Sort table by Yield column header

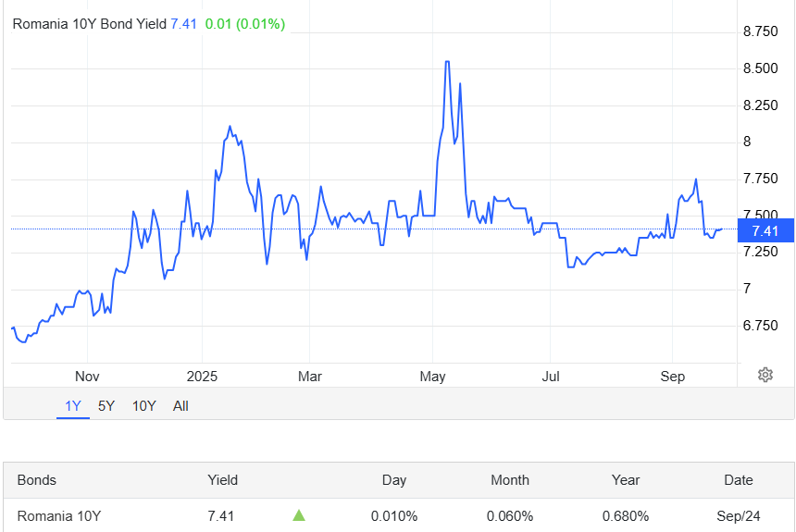coord(222,480)
